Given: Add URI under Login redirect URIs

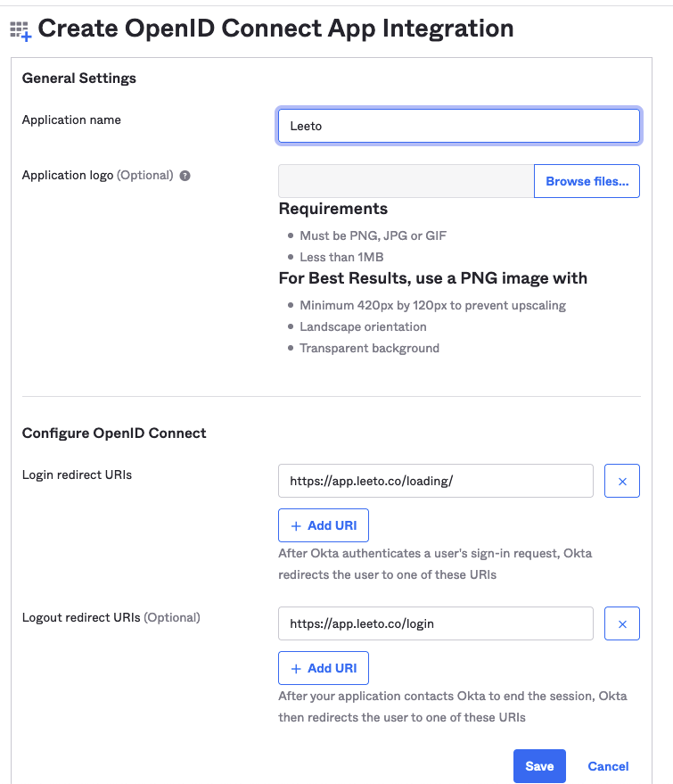Looking at the screenshot, I should 324,525.
